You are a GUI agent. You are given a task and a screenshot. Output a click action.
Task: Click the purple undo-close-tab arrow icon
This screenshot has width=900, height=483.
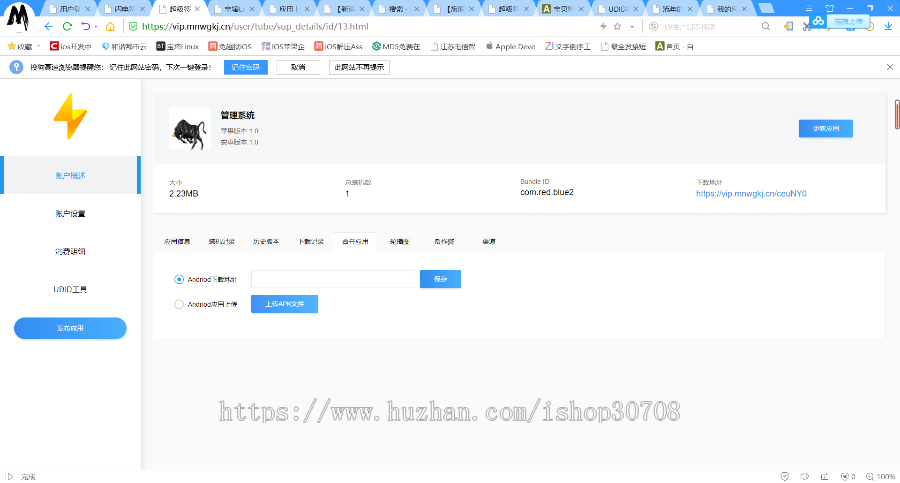[86, 26]
